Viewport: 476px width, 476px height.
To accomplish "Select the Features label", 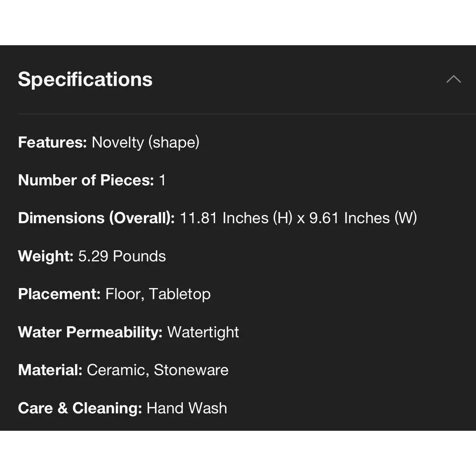I will point(52,142).
